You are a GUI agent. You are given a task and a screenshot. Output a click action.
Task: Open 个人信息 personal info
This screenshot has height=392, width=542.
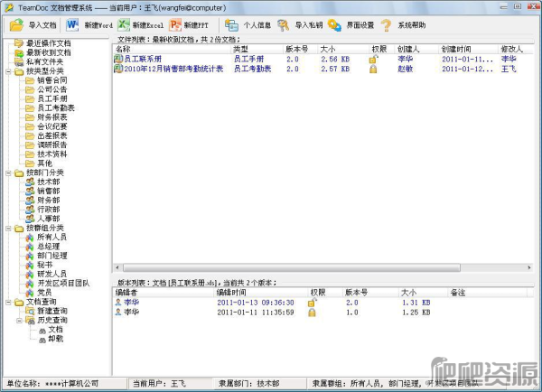point(232,25)
